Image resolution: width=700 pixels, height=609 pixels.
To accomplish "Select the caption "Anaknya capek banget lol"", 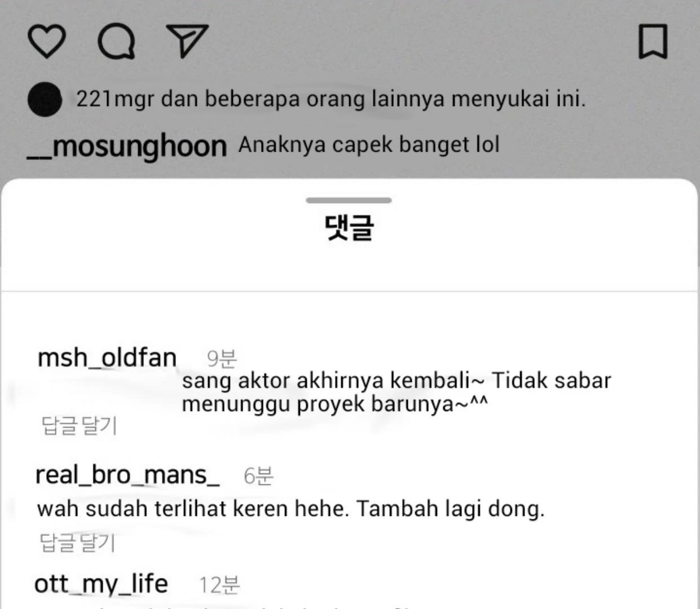I will tap(369, 145).
